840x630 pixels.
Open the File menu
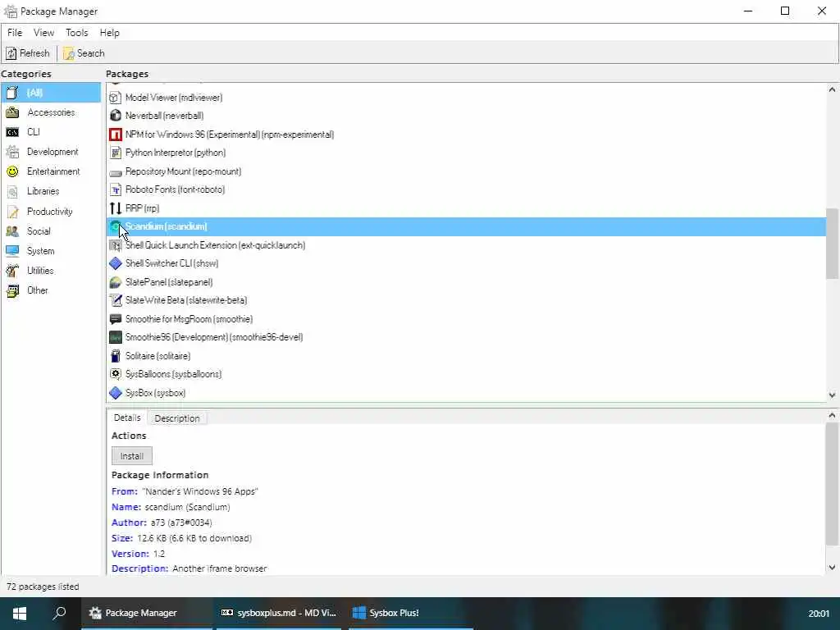[15, 33]
